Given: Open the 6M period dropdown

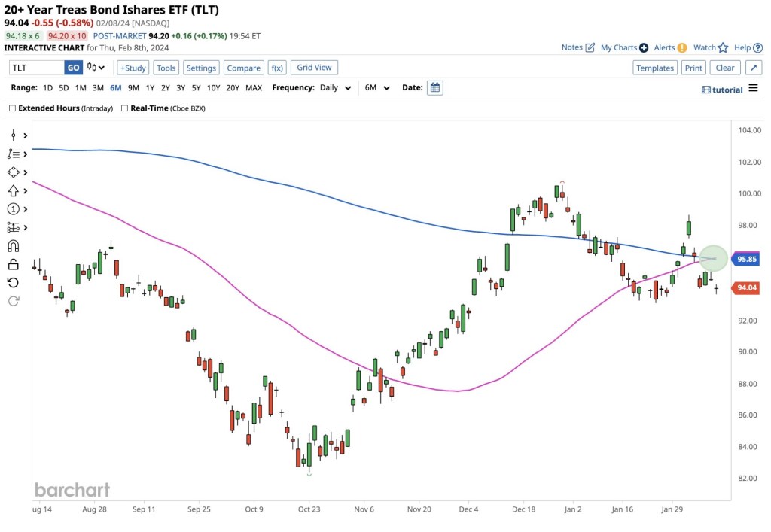Looking at the screenshot, I should click(x=377, y=88).
